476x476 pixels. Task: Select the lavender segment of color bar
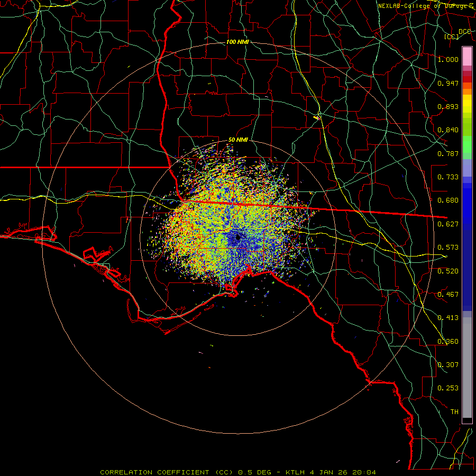coord(467,168)
